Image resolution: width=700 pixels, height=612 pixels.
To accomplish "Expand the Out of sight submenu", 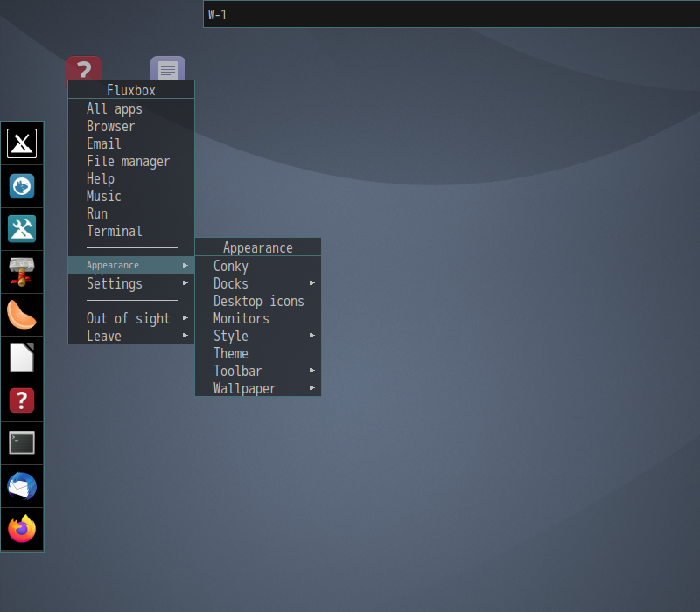I will tap(131, 318).
